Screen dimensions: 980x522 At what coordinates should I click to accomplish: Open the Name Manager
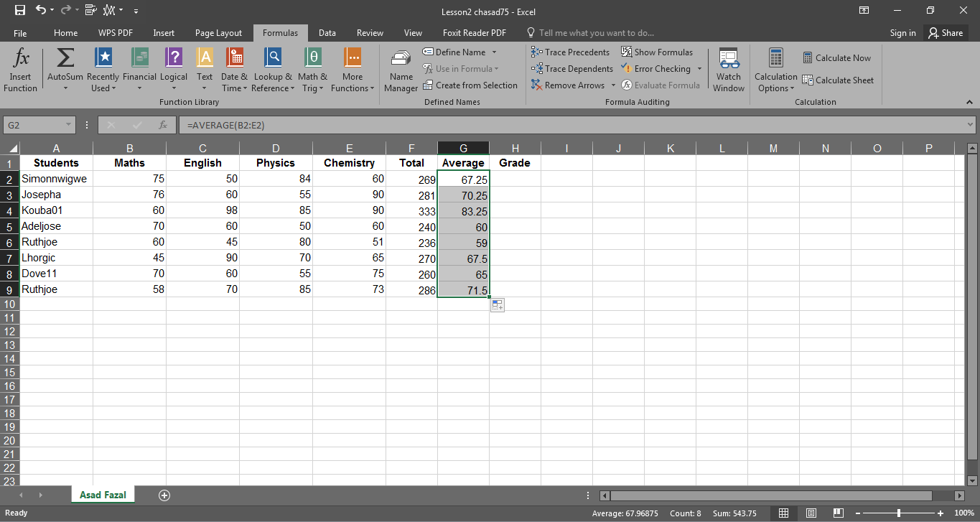401,70
